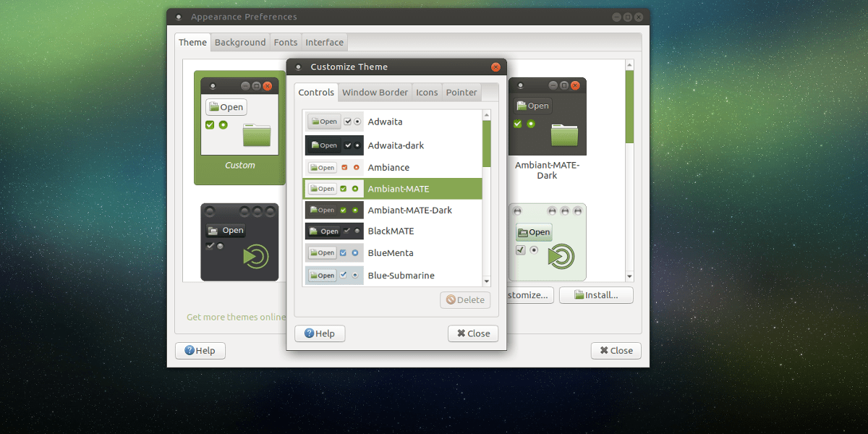Open the Interface tab in Appearance Preferences
Image resolution: width=868 pixels, height=434 pixels.
point(324,42)
